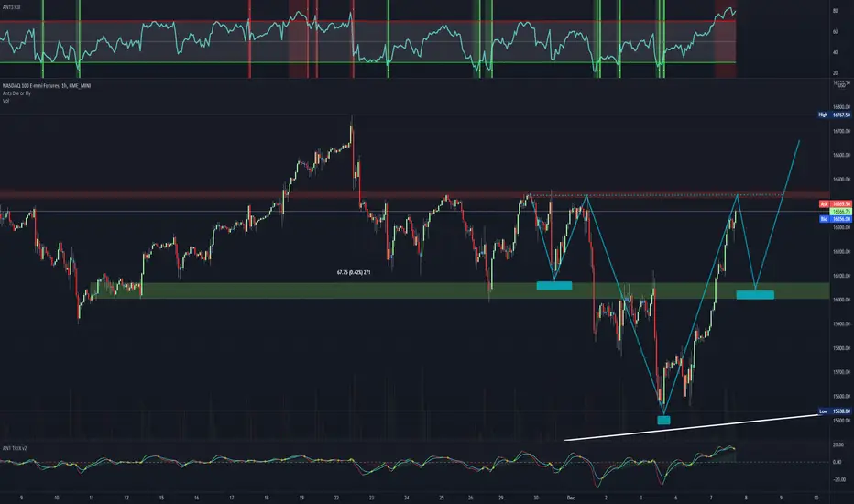Select the white trendline drawing

[692, 428]
